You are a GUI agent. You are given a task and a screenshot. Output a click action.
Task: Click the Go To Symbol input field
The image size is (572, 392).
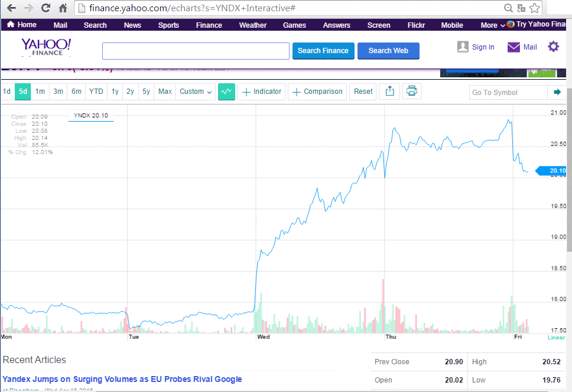(x=508, y=92)
